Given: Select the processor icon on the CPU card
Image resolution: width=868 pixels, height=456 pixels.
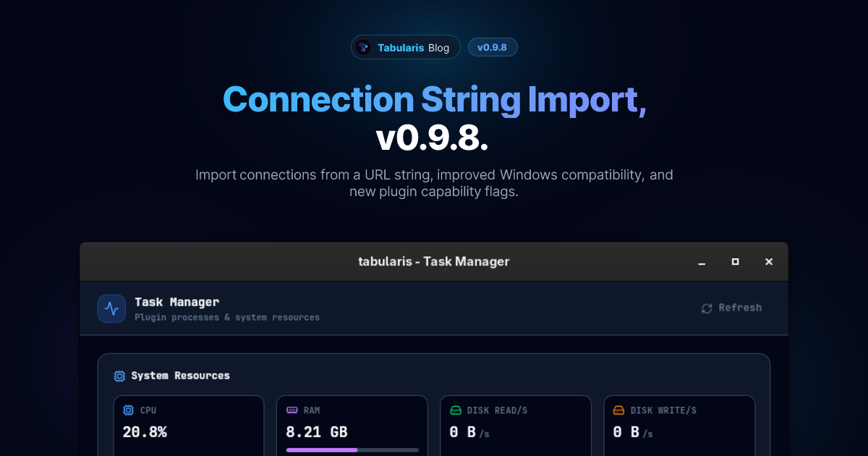Looking at the screenshot, I should click(127, 410).
